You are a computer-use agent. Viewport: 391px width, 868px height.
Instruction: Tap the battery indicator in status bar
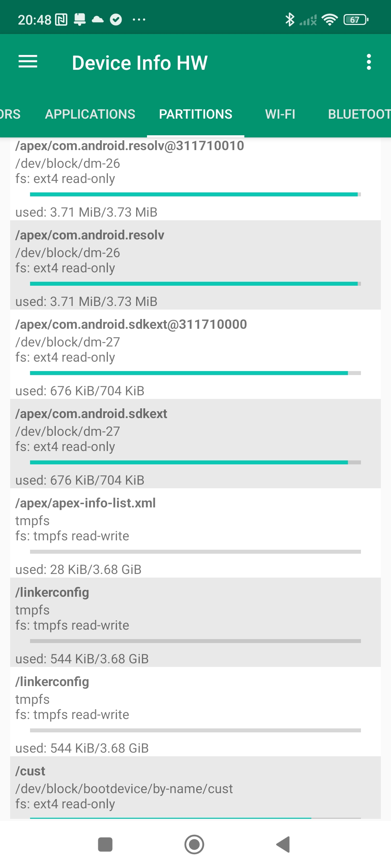[356, 20]
